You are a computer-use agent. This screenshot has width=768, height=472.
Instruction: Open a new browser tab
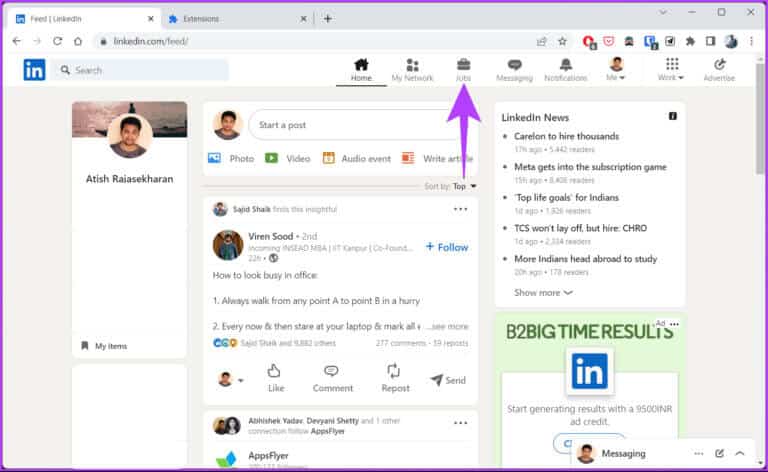point(328,19)
